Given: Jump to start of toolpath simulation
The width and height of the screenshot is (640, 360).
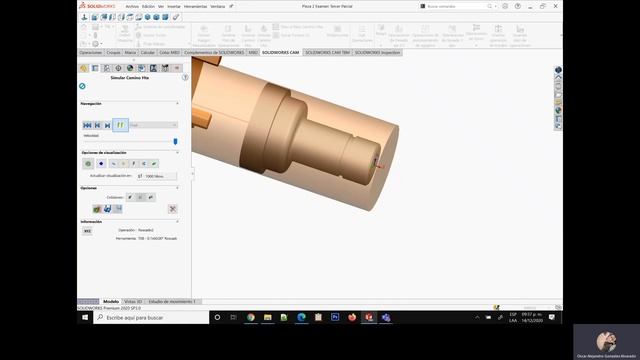Looking at the screenshot, I should click(x=87, y=125).
